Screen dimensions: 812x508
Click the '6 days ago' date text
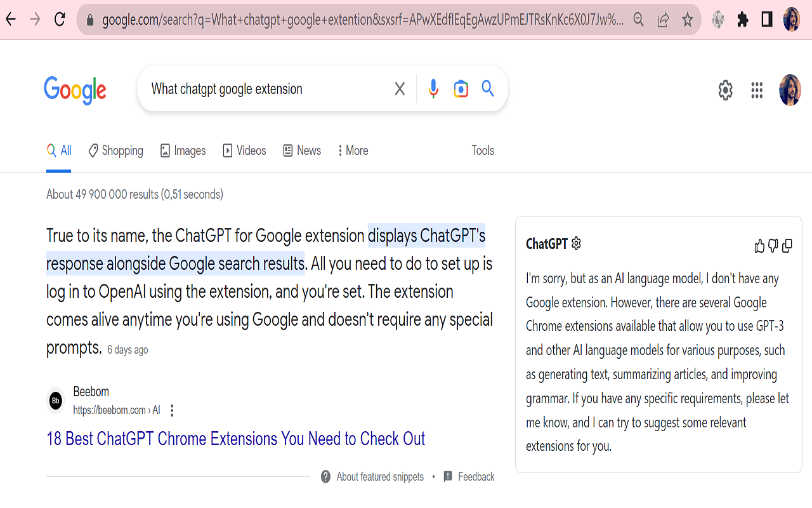(128, 350)
